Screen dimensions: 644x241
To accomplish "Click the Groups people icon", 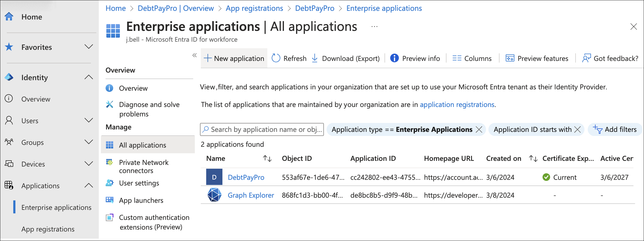I will tap(9, 142).
